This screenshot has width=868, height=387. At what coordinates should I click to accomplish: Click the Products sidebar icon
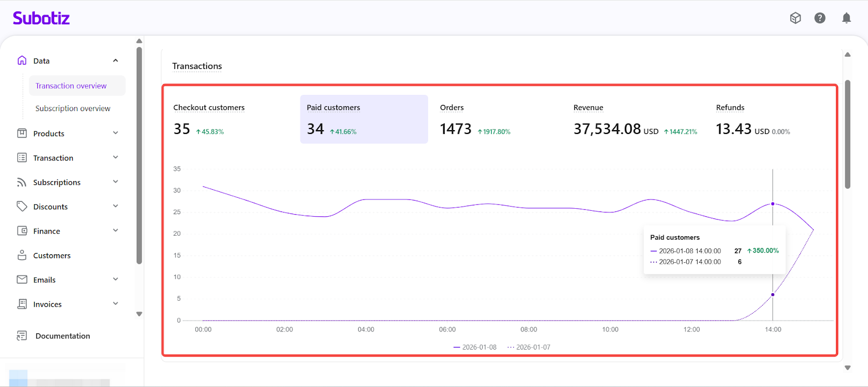point(22,133)
